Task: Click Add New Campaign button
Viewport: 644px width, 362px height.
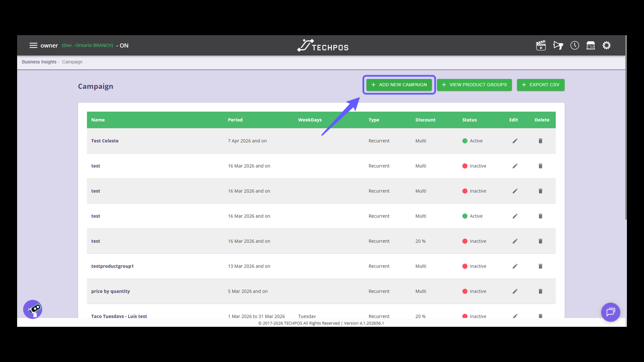Action: (399, 85)
